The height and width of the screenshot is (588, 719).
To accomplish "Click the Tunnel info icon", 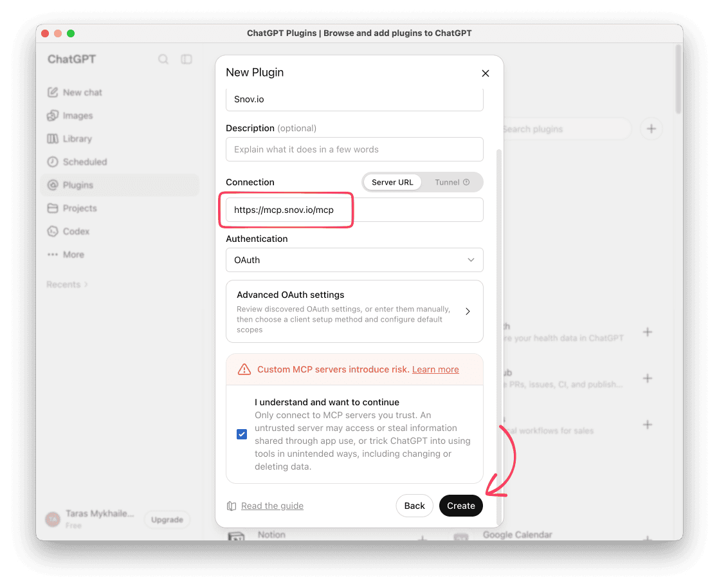I will 466,182.
